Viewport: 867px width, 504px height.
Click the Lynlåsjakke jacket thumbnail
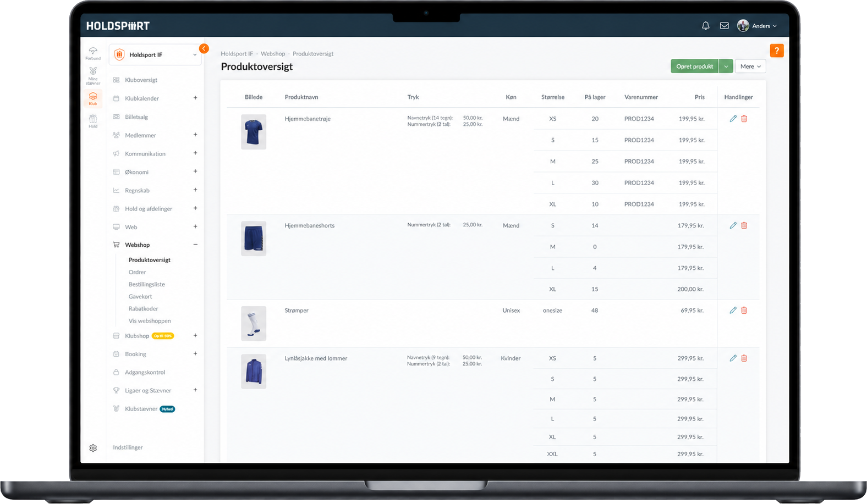coord(254,372)
